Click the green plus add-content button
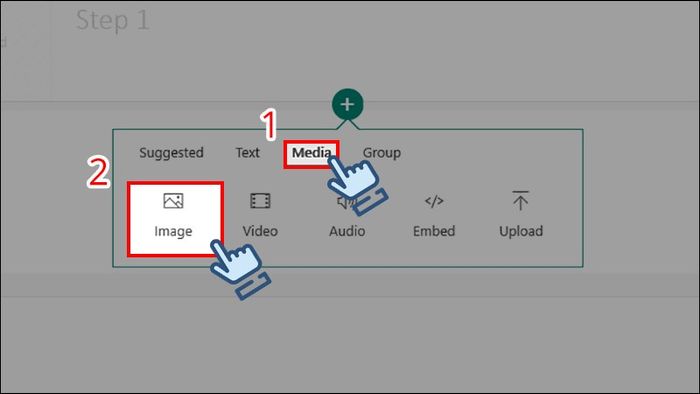700x394 pixels. click(x=347, y=104)
